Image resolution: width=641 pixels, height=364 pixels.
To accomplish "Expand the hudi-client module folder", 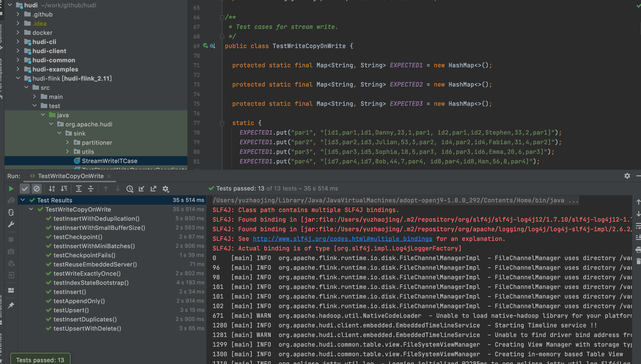I will [18, 51].
